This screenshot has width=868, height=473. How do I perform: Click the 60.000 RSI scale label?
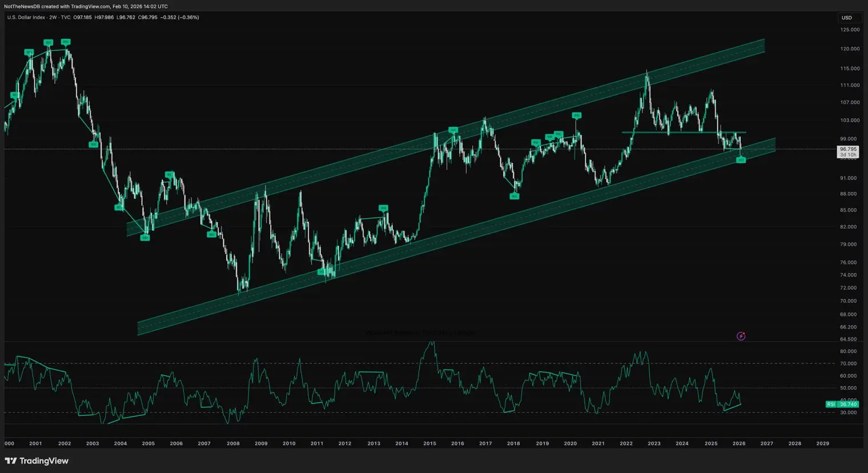(x=849, y=376)
